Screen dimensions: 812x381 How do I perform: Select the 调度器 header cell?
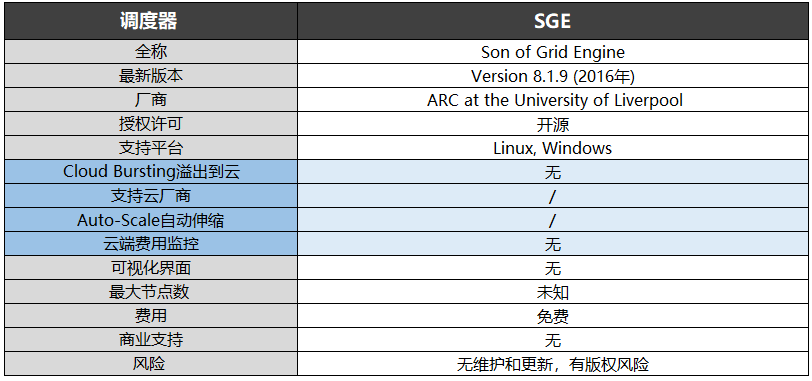click(151, 21)
